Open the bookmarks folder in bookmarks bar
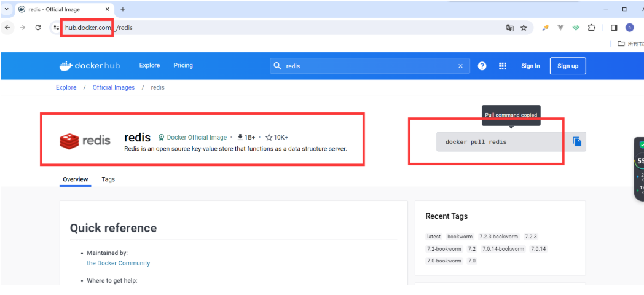The image size is (644, 295). [630, 44]
